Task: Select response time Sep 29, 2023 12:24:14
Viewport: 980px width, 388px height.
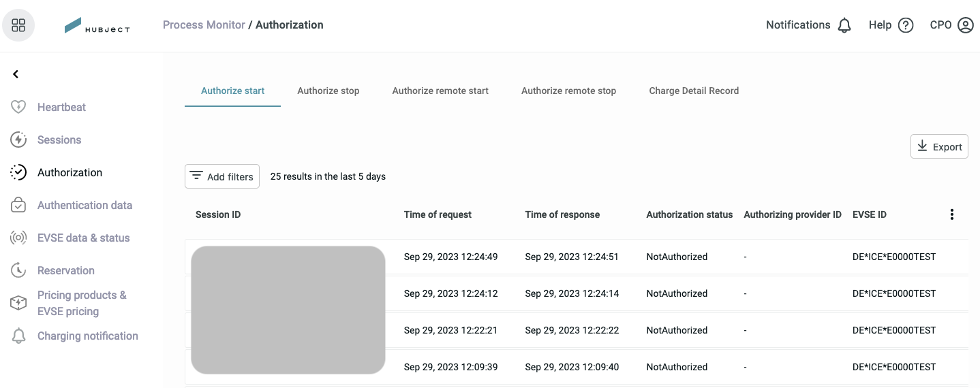Action: click(x=572, y=293)
